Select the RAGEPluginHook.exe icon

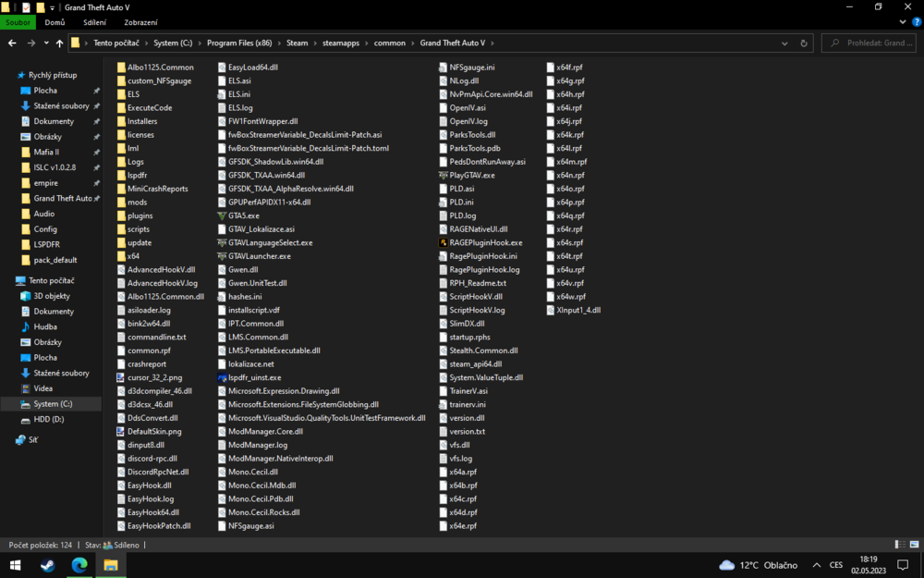click(444, 242)
